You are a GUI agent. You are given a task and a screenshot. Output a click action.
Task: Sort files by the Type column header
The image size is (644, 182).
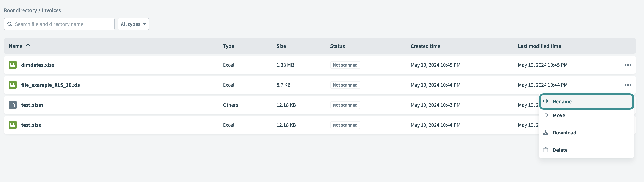coord(228,46)
